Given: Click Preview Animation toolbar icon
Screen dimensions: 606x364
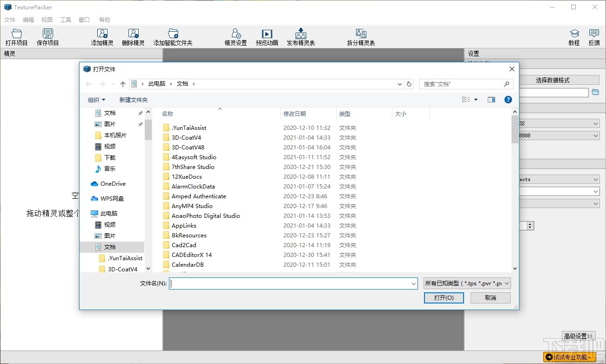Looking at the screenshot, I should (x=267, y=37).
